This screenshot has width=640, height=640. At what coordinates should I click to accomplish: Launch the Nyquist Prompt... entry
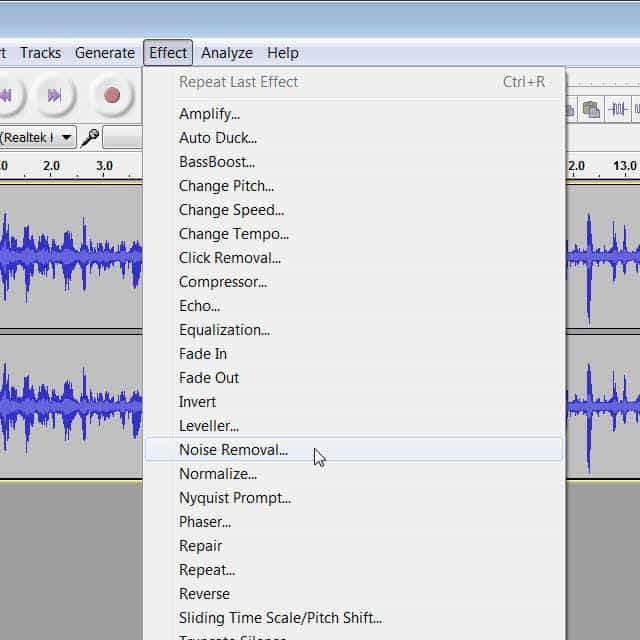(353, 498)
